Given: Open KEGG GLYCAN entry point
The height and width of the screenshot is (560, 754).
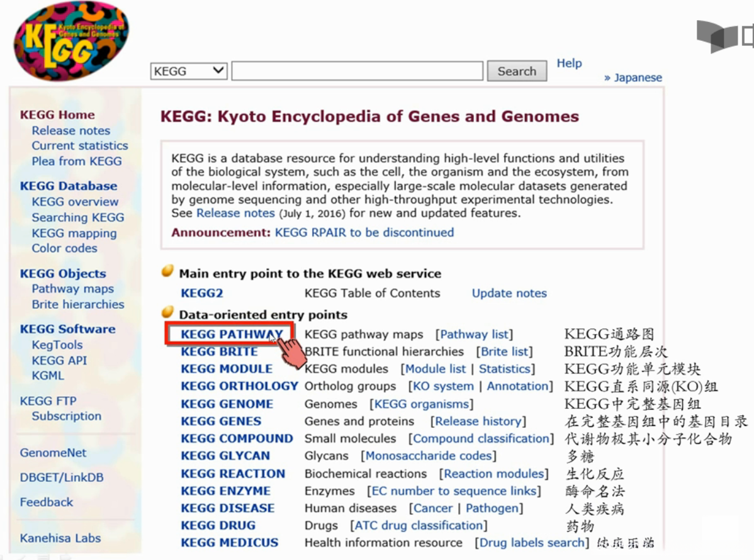Looking at the screenshot, I should pyautogui.click(x=225, y=456).
